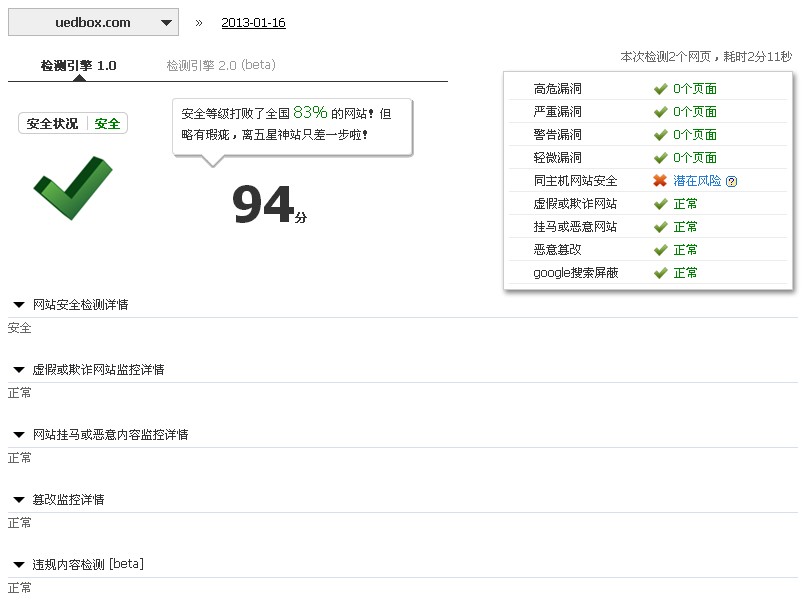The height and width of the screenshot is (600, 805).
Task: Collapse the 网站安全检测详情 section
Action: (19, 305)
